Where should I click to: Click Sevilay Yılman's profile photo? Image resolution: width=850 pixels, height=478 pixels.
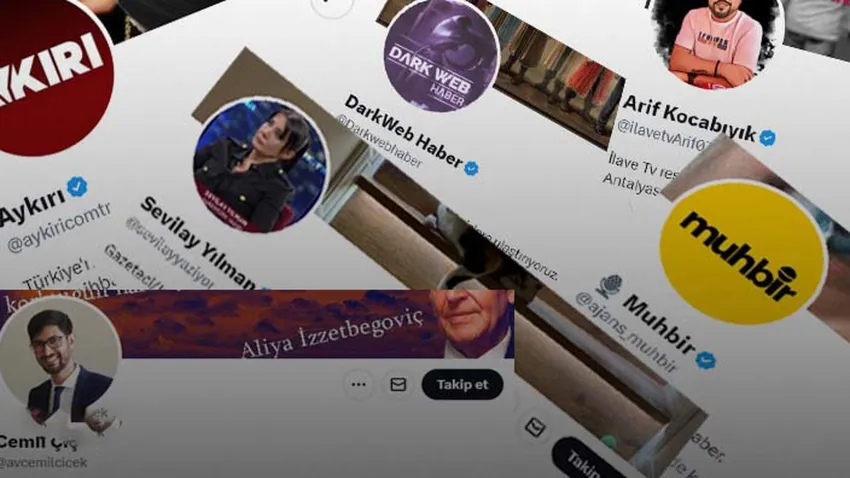pos(260,165)
